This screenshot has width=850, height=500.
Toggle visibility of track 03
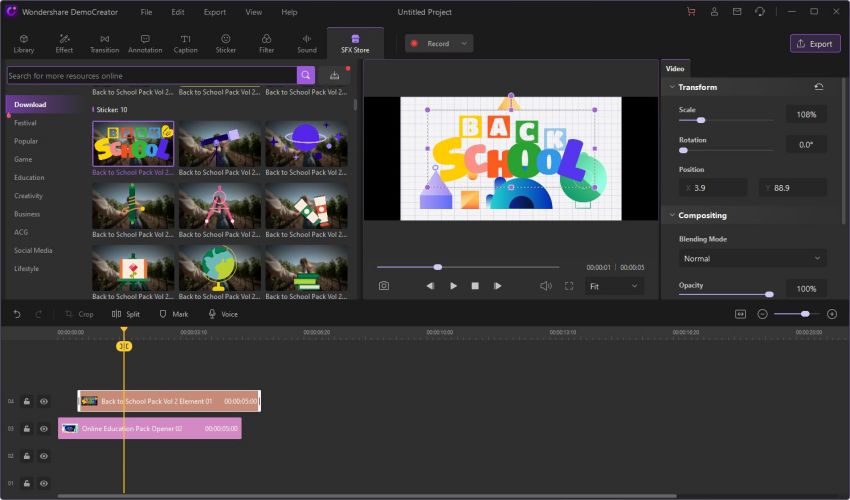pos(44,428)
